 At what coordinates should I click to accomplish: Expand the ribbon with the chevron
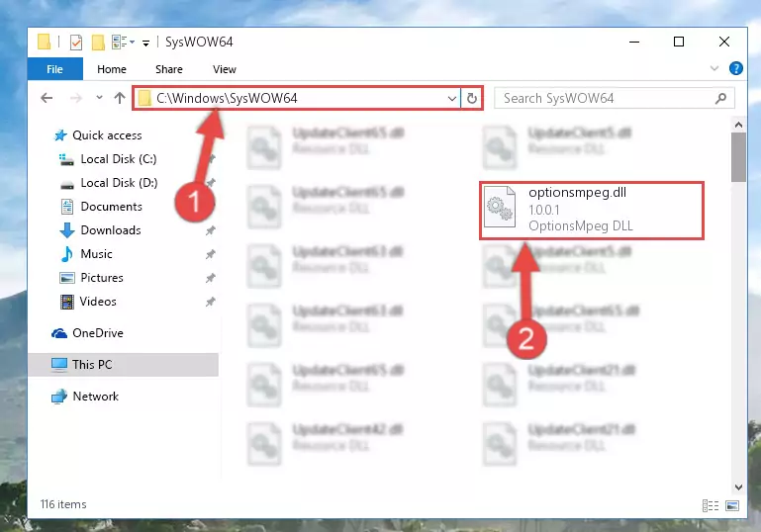click(x=713, y=68)
